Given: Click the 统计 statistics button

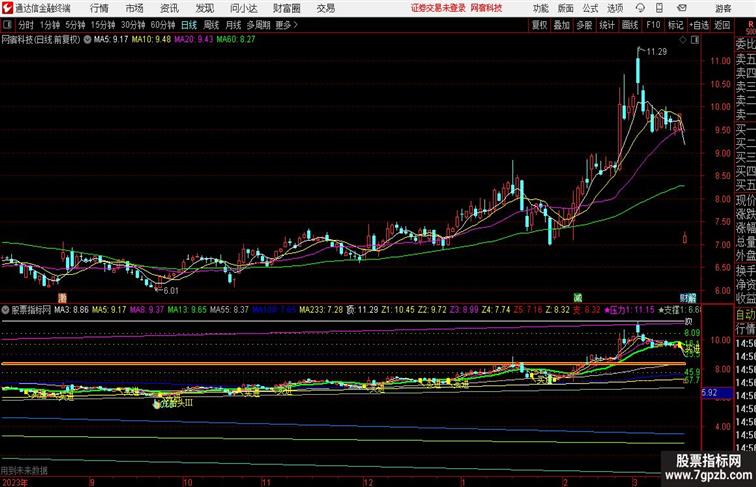Looking at the screenshot, I should pyautogui.click(x=607, y=25).
